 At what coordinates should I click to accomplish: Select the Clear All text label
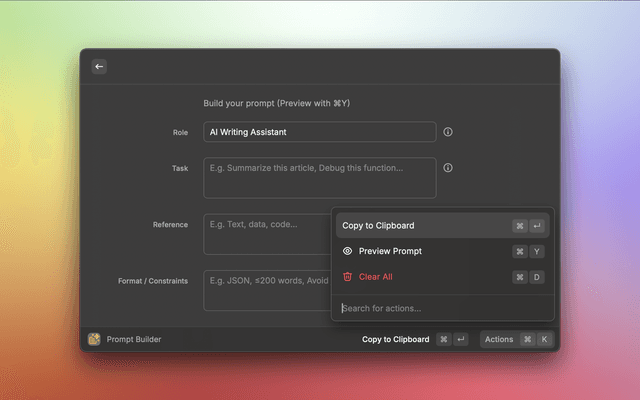[x=375, y=277]
